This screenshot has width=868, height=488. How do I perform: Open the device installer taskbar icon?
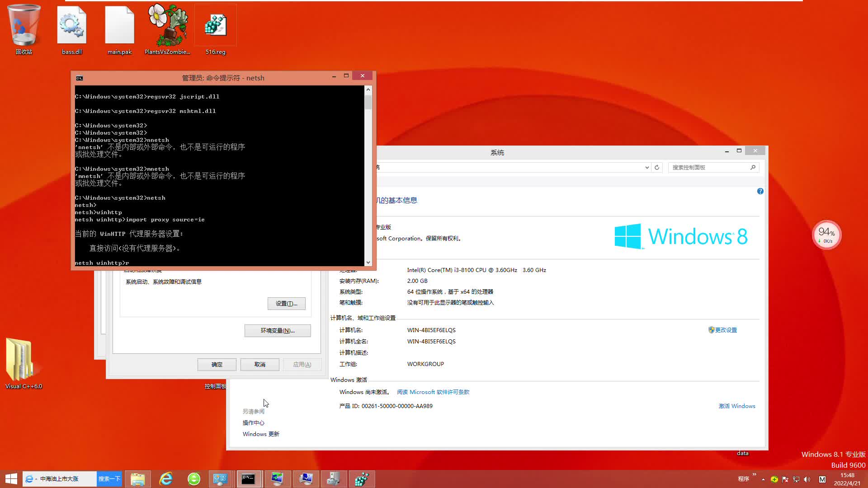tap(334, 479)
